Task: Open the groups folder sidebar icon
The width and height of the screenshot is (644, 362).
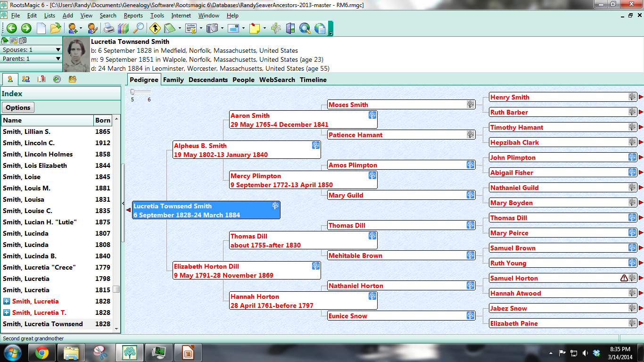Action: click(72, 79)
